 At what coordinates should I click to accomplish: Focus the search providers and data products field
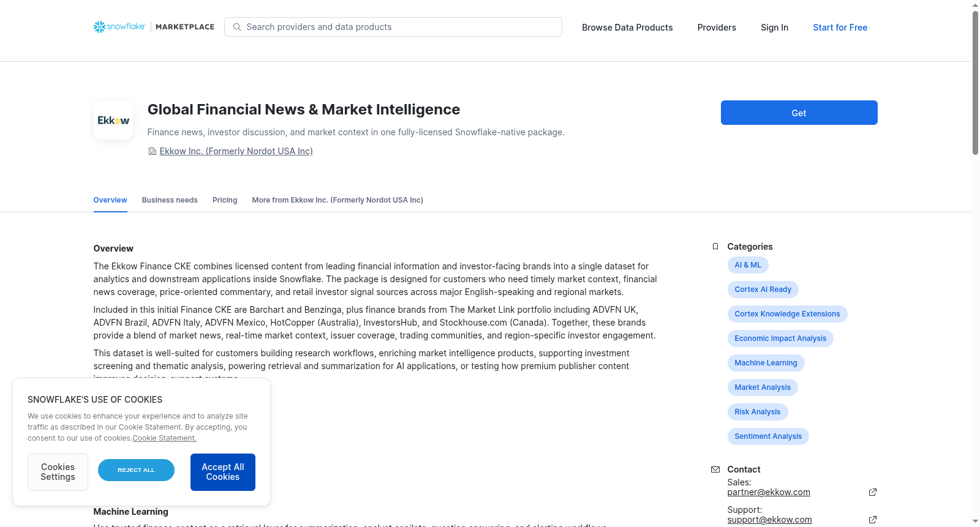[x=393, y=27]
